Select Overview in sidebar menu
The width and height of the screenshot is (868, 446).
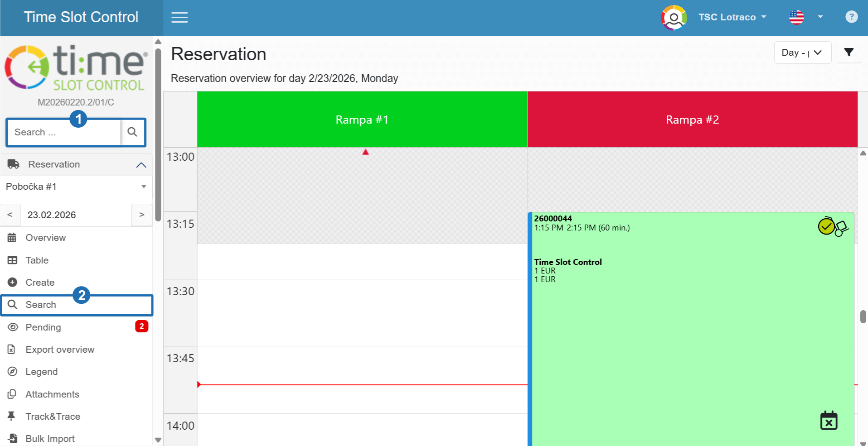coord(45,238)
